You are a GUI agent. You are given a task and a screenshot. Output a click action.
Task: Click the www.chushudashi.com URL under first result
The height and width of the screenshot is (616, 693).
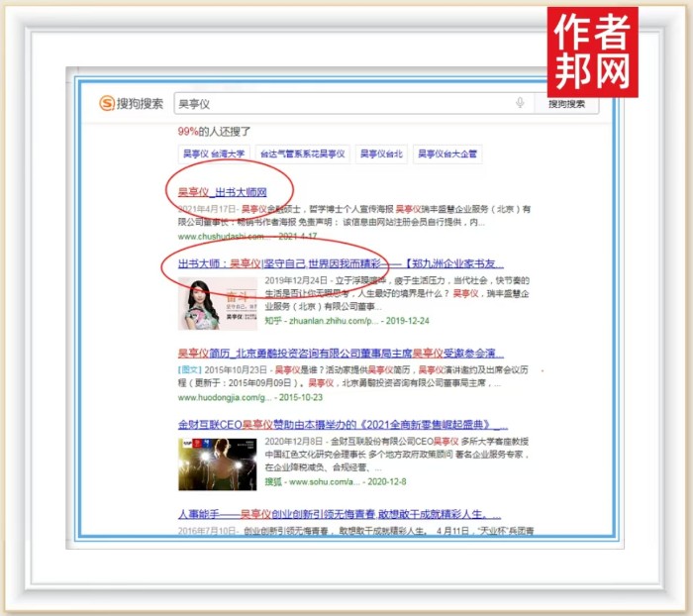point(221,237)
